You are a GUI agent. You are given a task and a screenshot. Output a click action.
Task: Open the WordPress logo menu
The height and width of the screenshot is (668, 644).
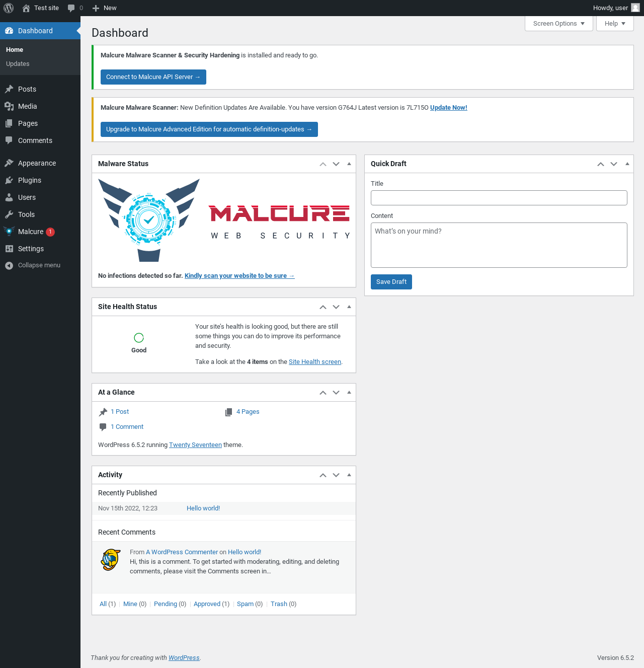pos(9,8)
